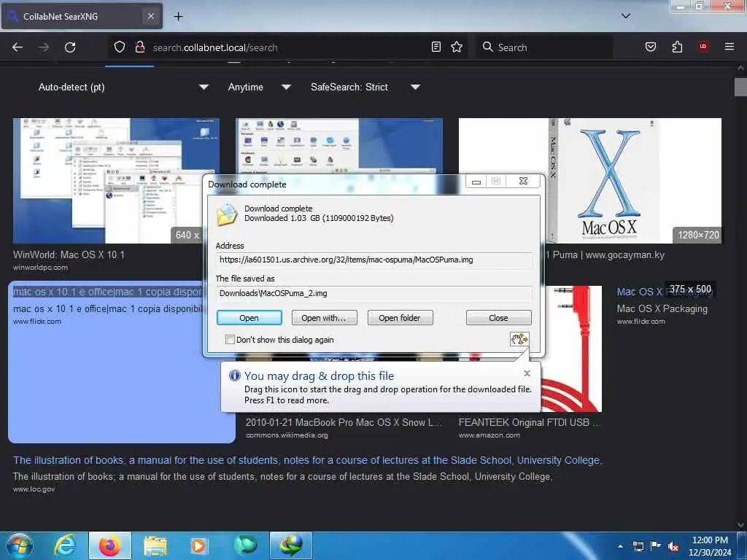Launch Internet Explorer from the taskbar
The height and width of the screenshot is (560, 747).
[x=65, y=545]
